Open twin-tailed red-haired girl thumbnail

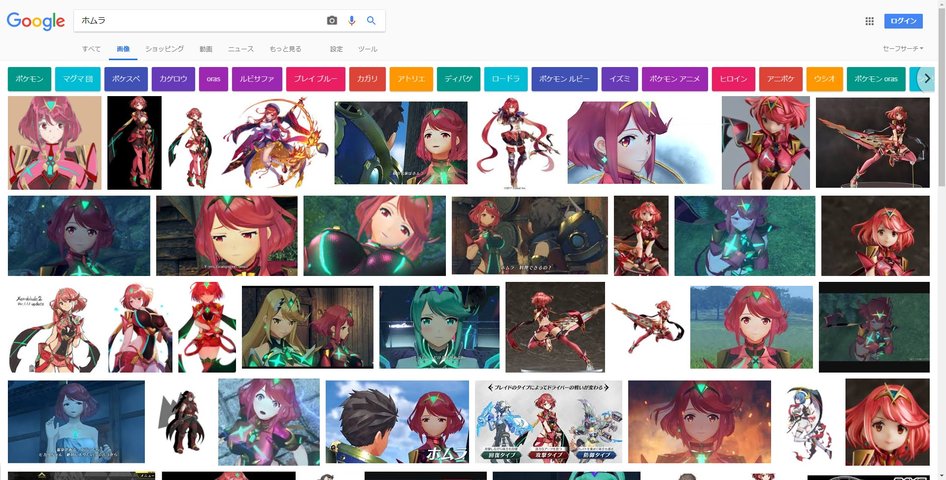coord(517,143)
